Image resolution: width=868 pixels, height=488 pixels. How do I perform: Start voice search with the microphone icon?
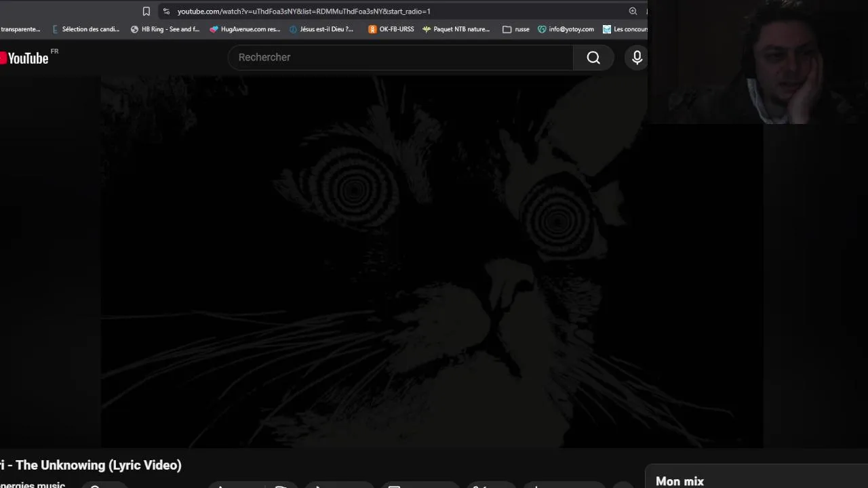click(637, 58)
